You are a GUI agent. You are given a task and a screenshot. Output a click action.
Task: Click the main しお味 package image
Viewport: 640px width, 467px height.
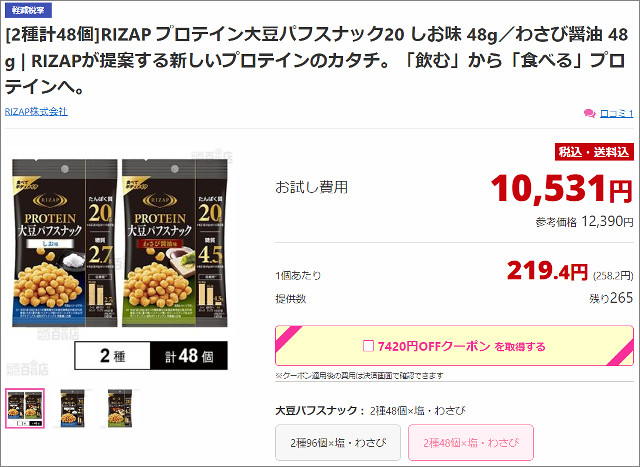tap(64, 243)
